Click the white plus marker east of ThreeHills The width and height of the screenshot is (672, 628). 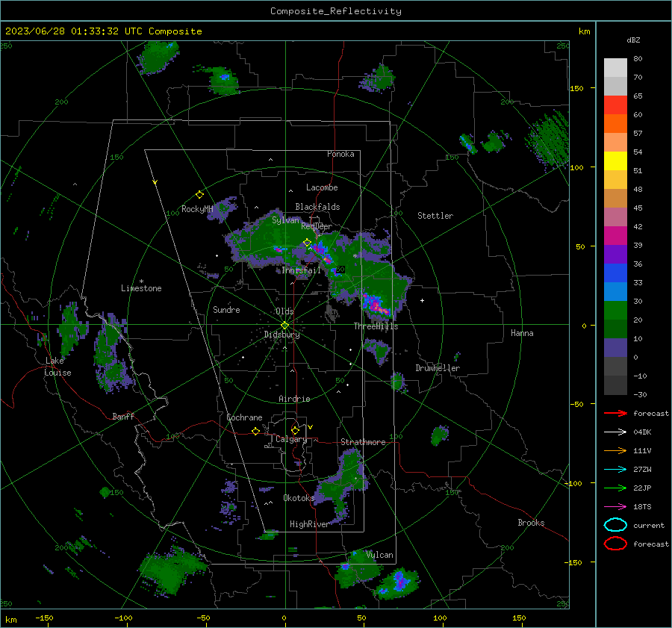(422, 300)
